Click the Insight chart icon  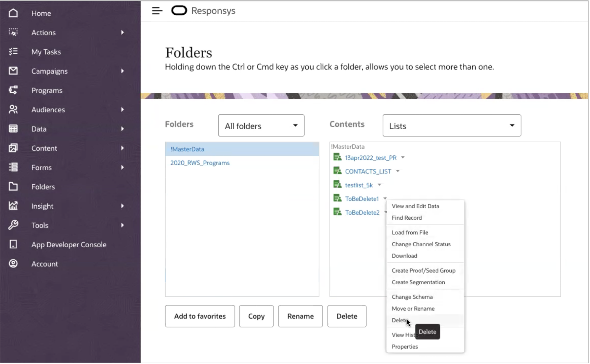(x=13, y=206)
